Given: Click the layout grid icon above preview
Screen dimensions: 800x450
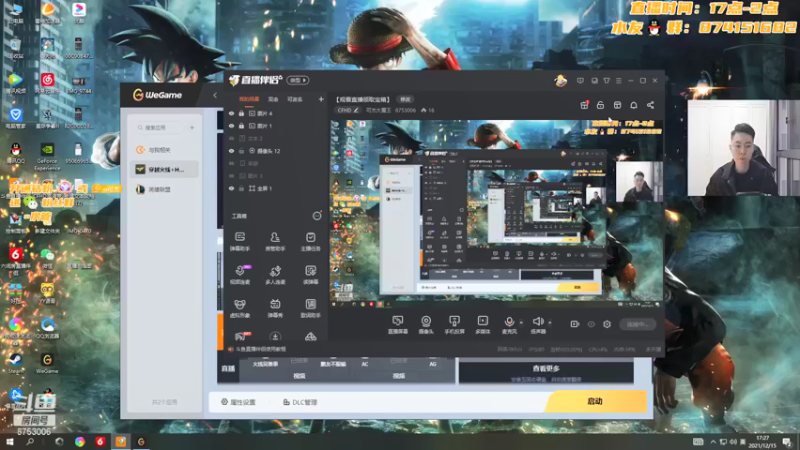Looking at the screenshot, I should pyautogui.click(x=617, y=105).
